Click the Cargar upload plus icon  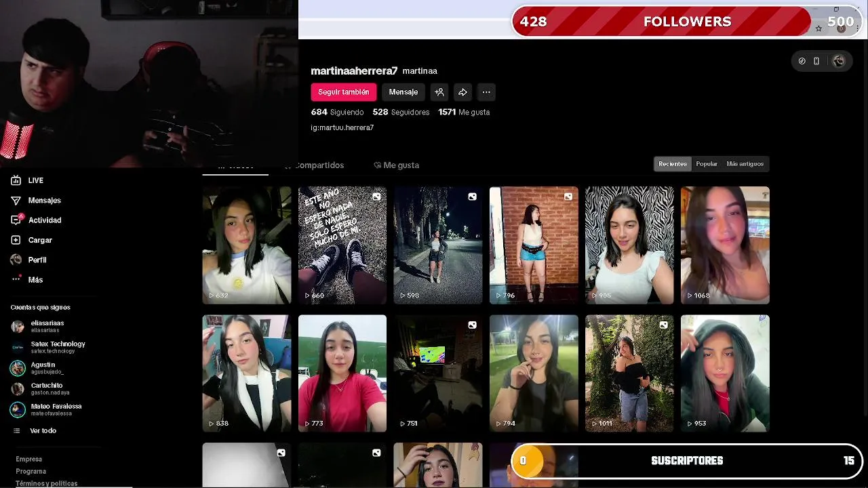(x=16, y=240)
